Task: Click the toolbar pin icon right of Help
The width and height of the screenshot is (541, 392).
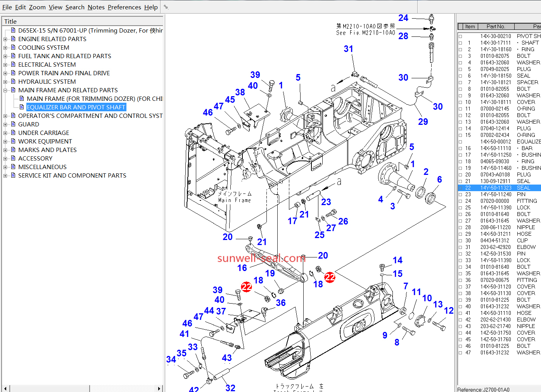Action: (x=166, y=7)
